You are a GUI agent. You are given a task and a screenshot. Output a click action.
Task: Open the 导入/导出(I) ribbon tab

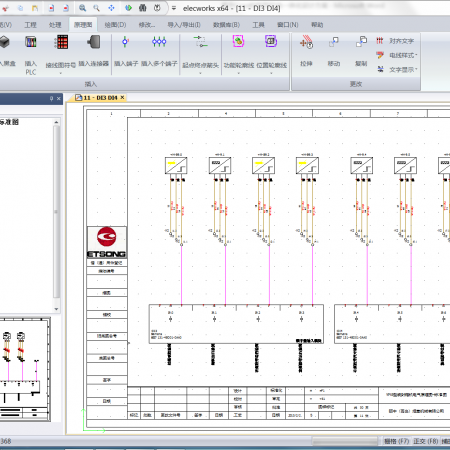pos(184,25)
